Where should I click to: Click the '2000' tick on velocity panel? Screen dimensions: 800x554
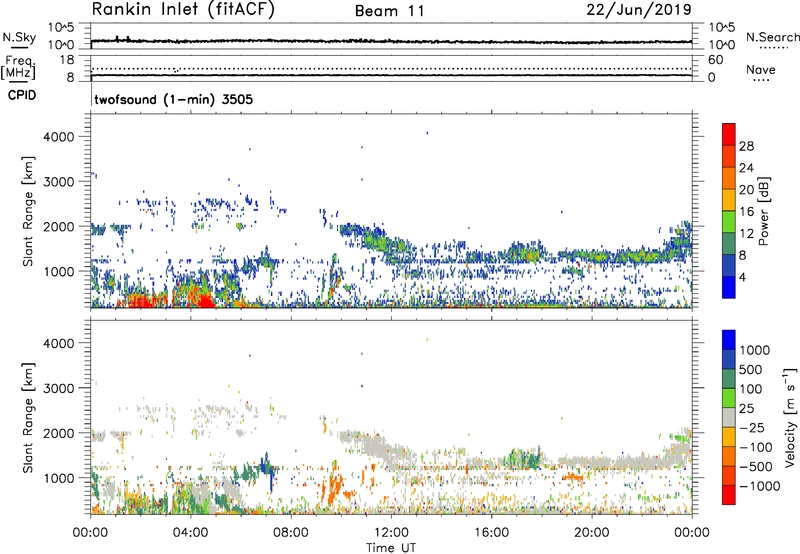tap(59, 433)
